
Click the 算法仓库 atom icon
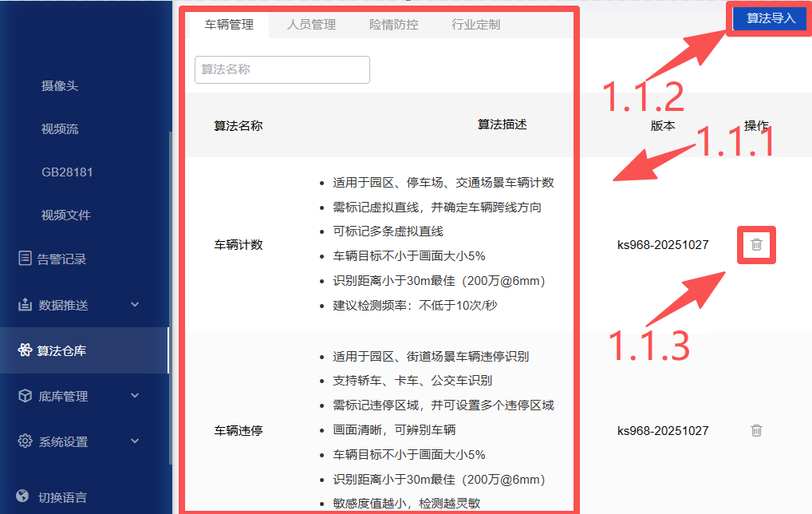pyautogui.click(x=25, y=350)
